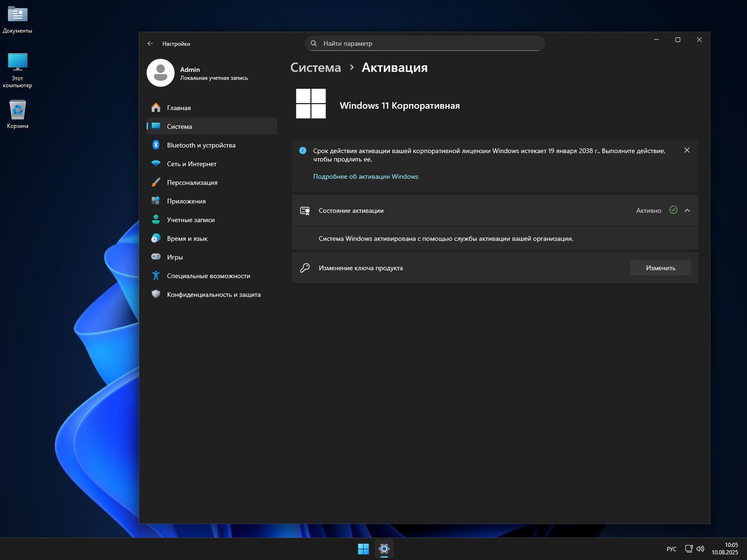This screenshot has width=747, height=560.
Task: Click the home icon beside Главная
Action: coord(156,108)
